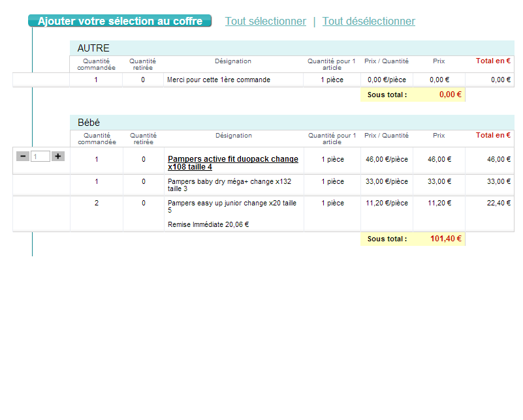This screenshot has width=523, height=420.
Task: Click the Bébé section header
Action: point(89,123)
